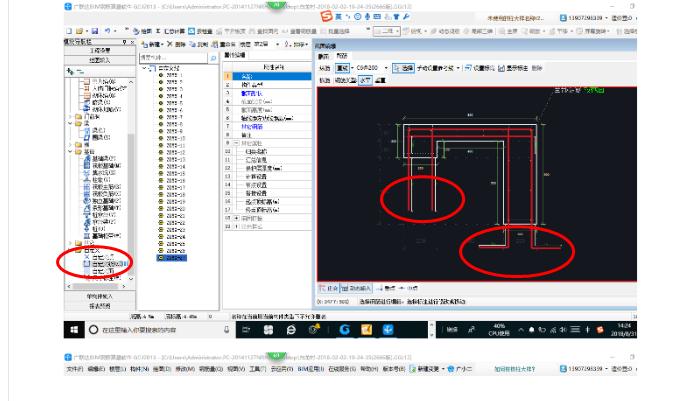The image size is (677, 401).
Task: Switch to the 配筋 tab in dialog
Action: click(x=342, y=56)
